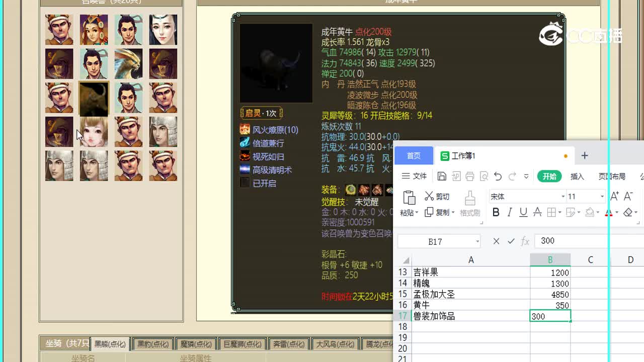
Task: Select the golden beast summon portrait
Action: click(128, 63)
